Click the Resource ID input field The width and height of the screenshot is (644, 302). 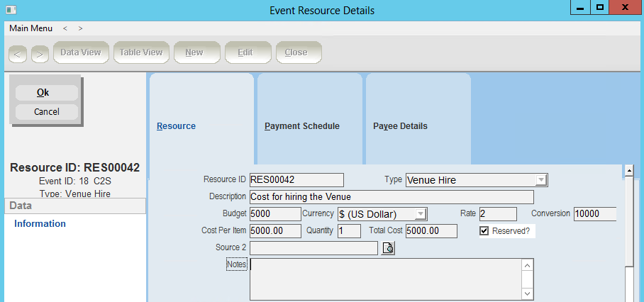click(x=296, y=180)
